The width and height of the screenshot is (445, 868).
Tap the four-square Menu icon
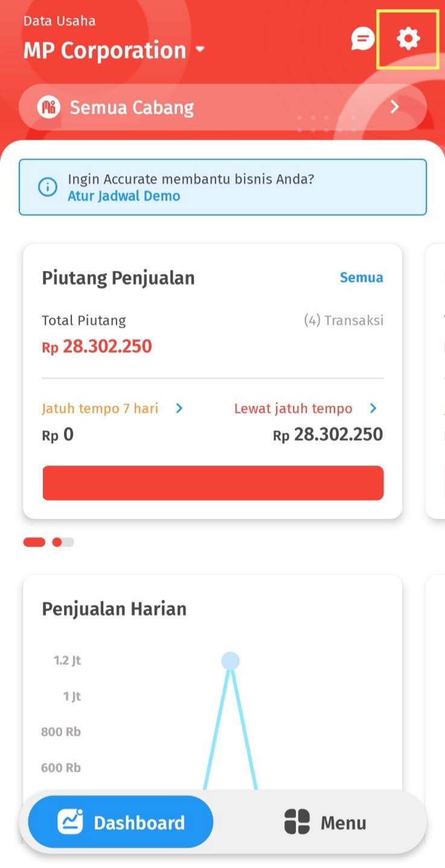tap(296, 822)
